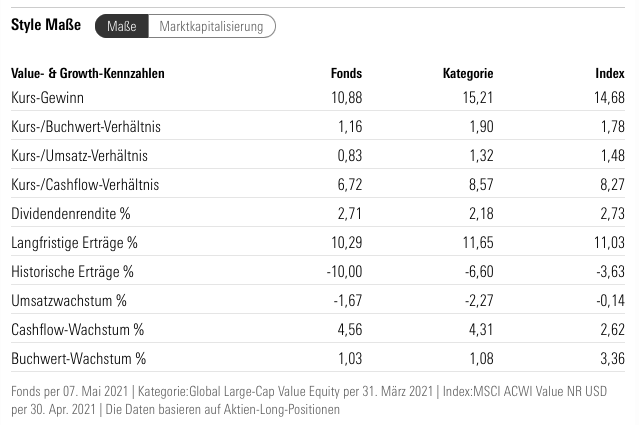Click the Value- & Growth-Kennzahlen header
This screenshot has width=639, height=425.
click(88, 73)
